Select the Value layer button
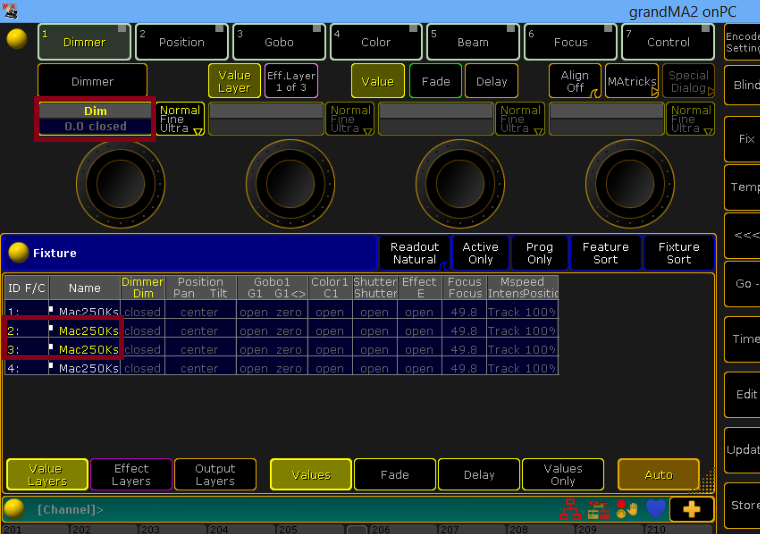The height and width of the screenshot is (534, 760). coord(378,81)
